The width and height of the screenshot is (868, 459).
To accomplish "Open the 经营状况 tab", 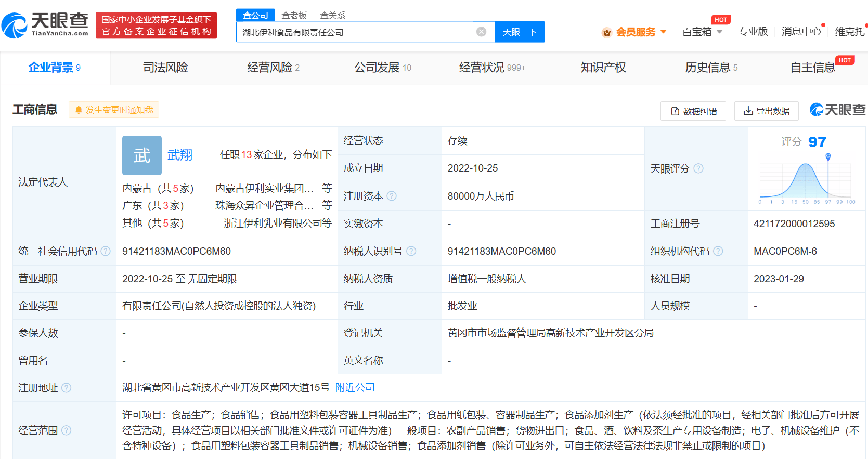I will click(492, 68).
